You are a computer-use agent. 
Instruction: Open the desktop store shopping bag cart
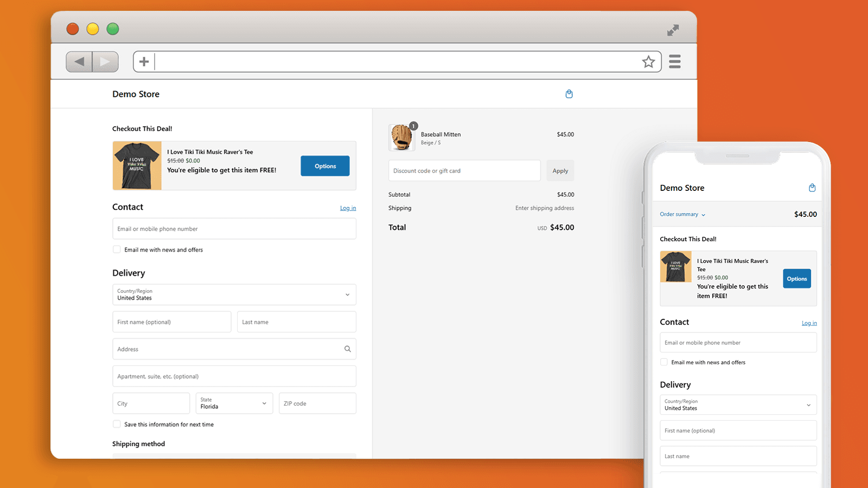tap(569, 94)
